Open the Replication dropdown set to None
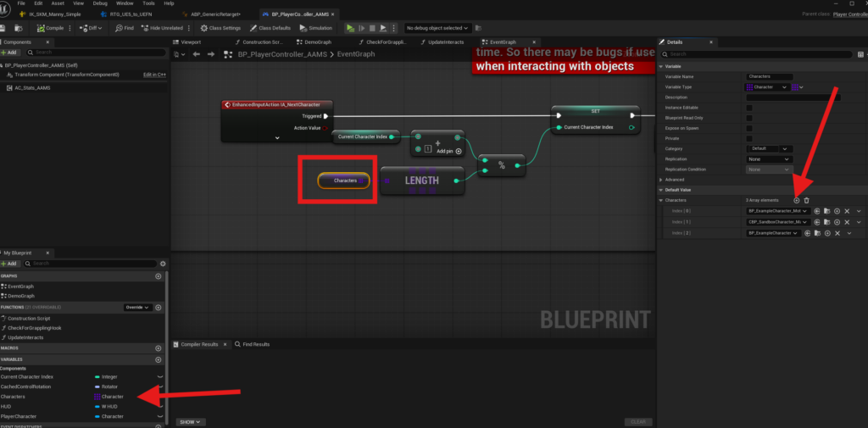868x428 pixels. (x=768, y=158)
